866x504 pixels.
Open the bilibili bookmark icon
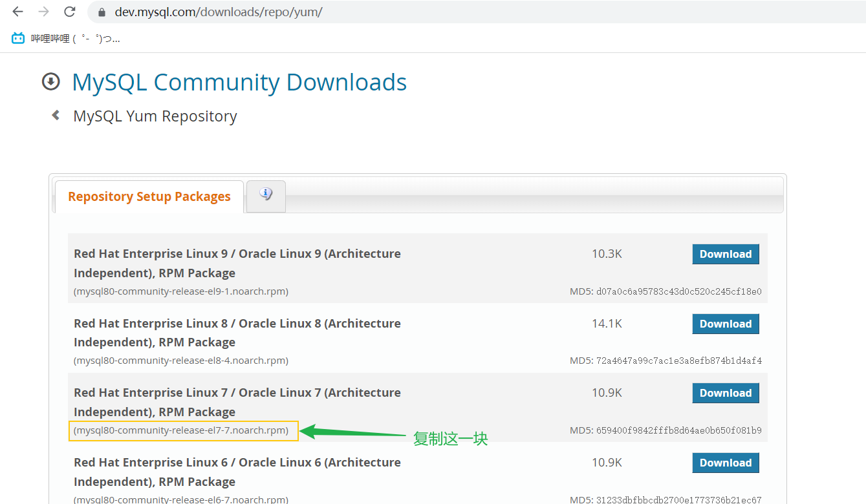tap(18, 38)
